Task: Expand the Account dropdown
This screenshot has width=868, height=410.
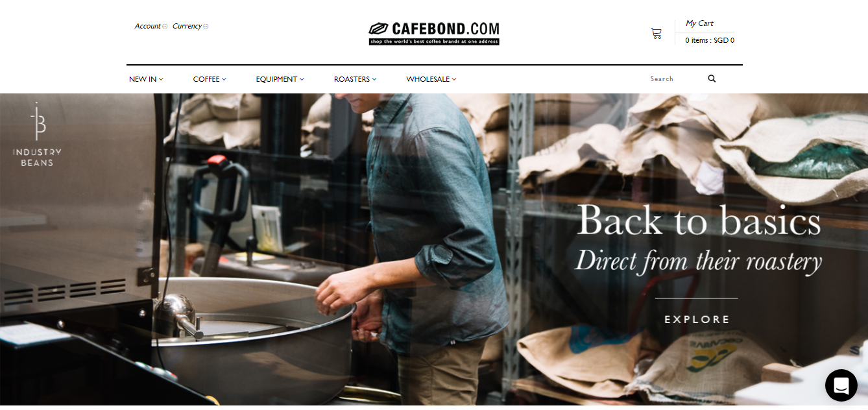Action: 151,27
